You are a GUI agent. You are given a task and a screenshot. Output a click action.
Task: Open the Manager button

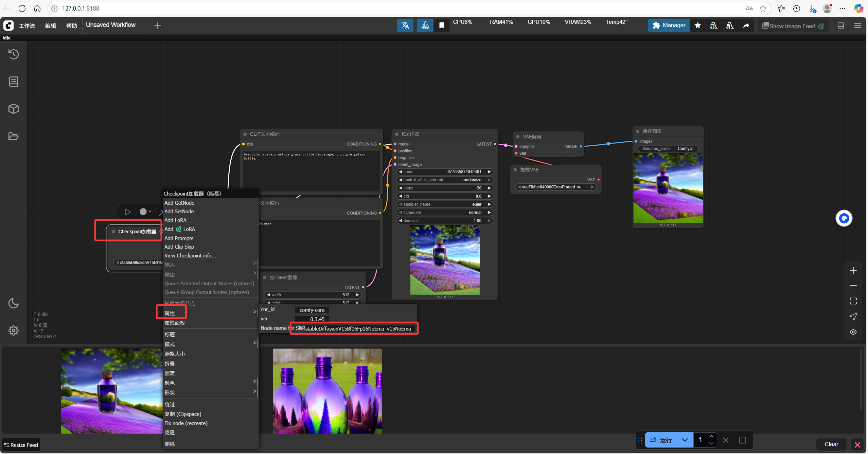669,26
